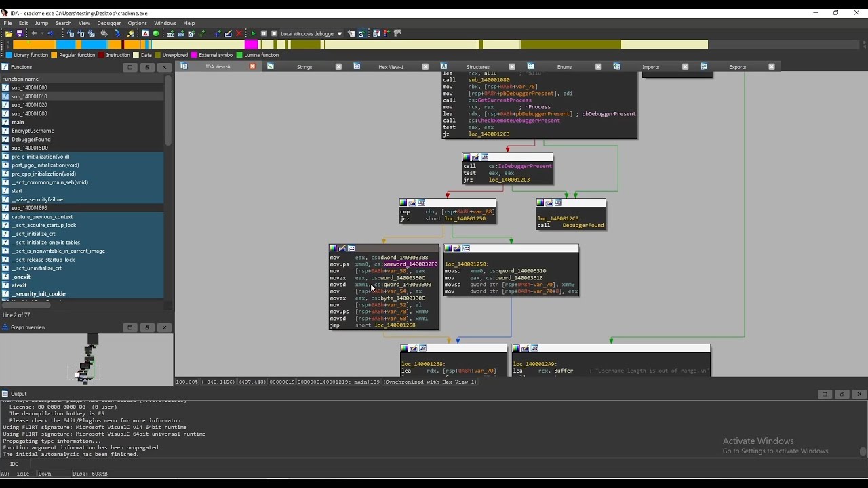The image size is (868, 488).
Task: Start process with the green play icon
Action: 254,33
